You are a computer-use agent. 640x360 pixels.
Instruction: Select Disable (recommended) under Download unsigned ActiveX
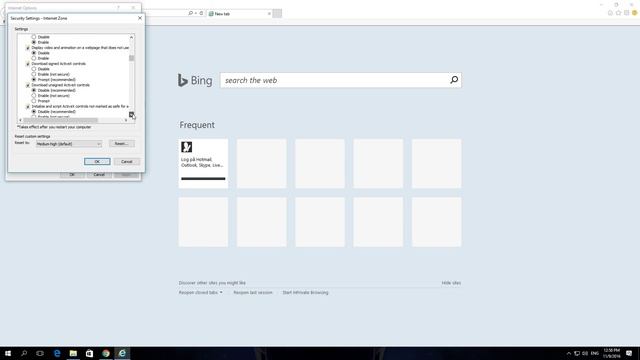click(x=34, y=90)
